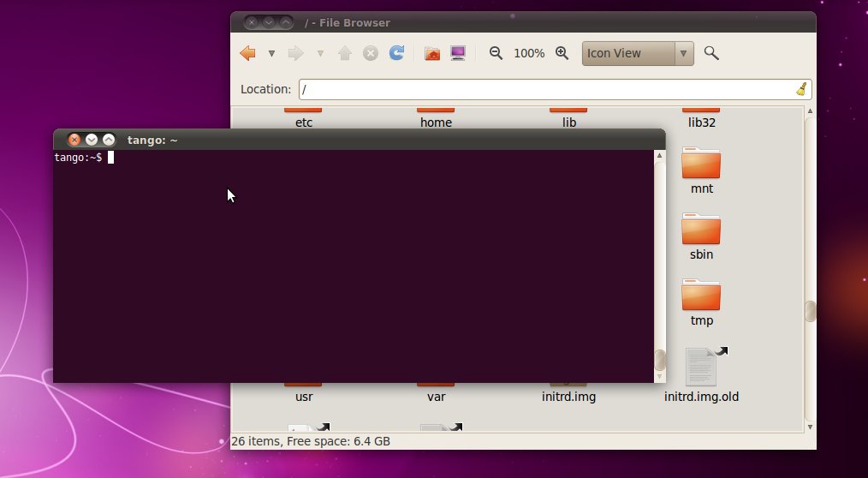Minimize the File Browser window

pyautogui.click(x=269, y=22)
